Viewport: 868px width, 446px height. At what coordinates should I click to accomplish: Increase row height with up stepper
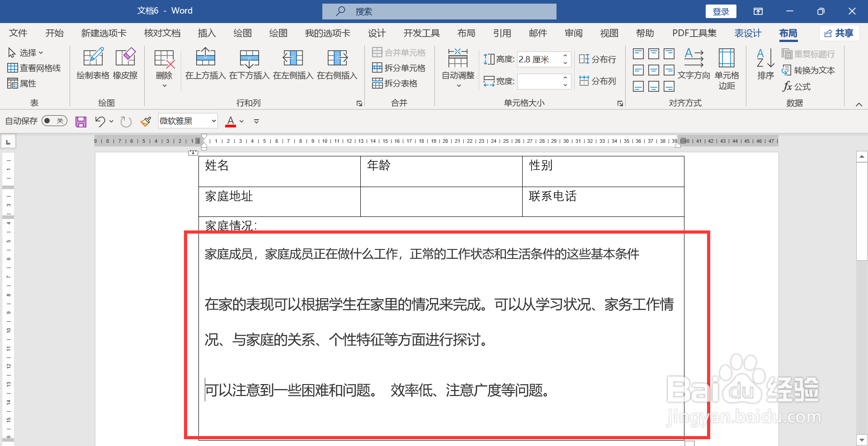pyautogui.click(x=565, y=56)
